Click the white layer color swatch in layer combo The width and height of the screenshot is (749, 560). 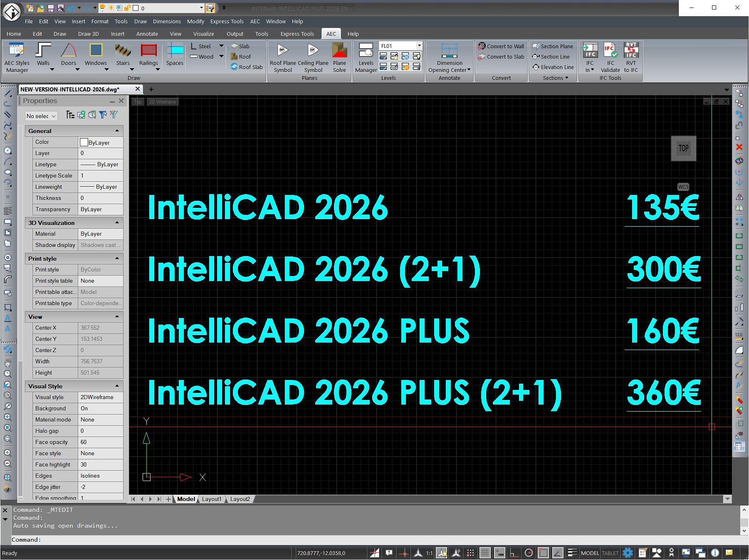[135, 8]
